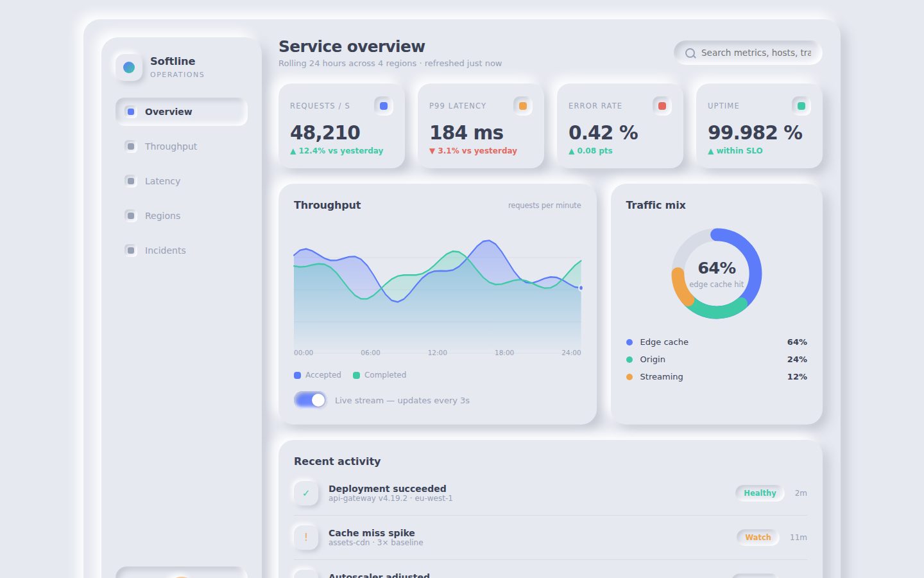This screenshot has height=578, width=924.
Task: Click the Traffic mix donut chart center
Action: pyautogui.click(x=717, y=274)
